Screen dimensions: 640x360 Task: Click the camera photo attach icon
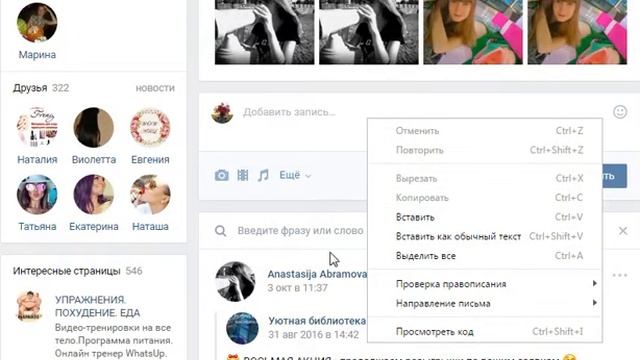[x=222, y=176]
